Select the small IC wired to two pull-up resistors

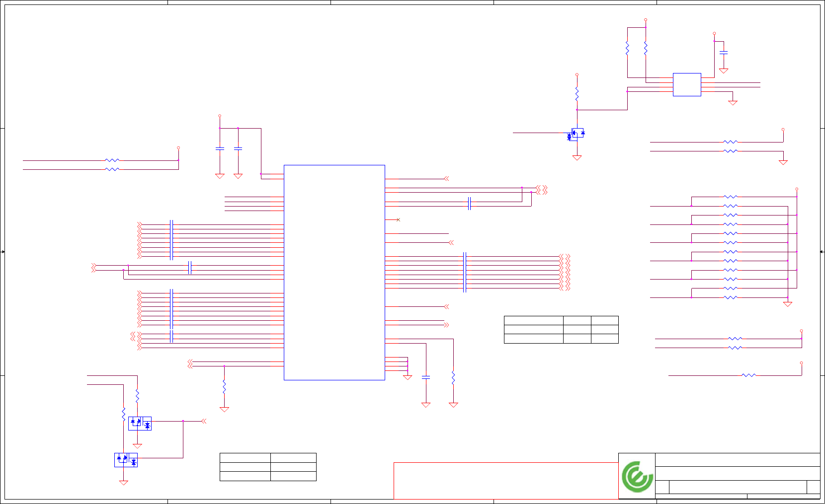pyautogui.click(x=687, y=84)
